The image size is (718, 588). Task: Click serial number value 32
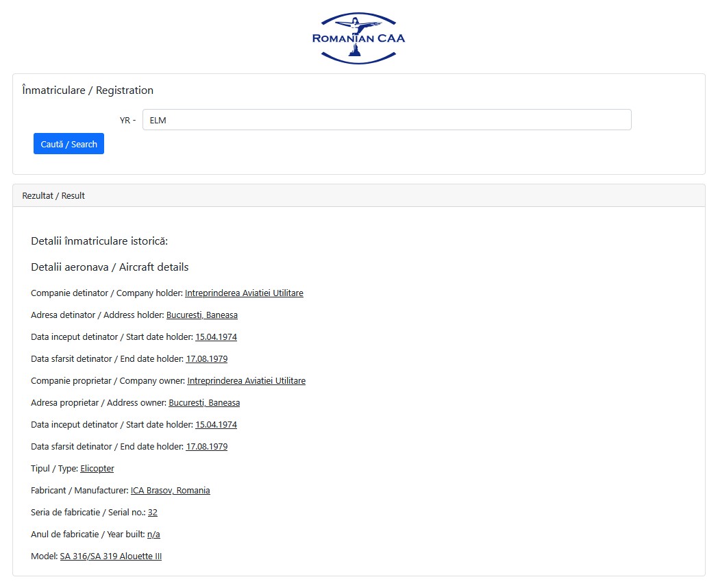click(x=153, y=513)
